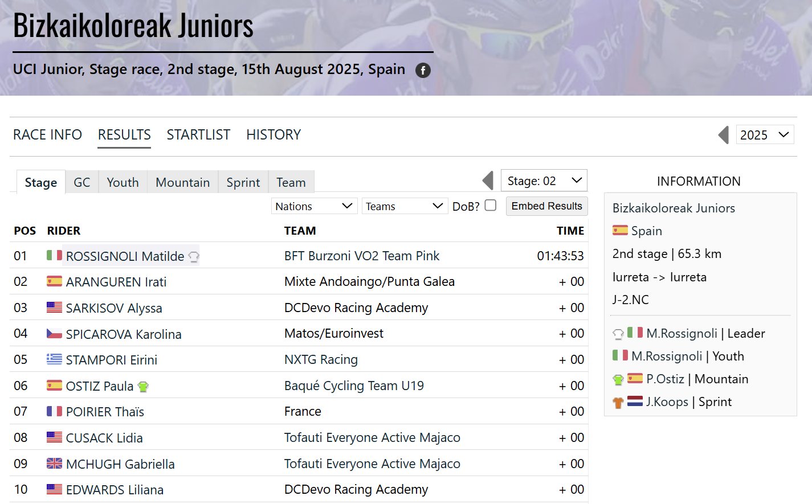Click white leader jersey icon in Information panel
Image resolution: width=812 pixels, height=504 pixels.
tap(618, 334)
